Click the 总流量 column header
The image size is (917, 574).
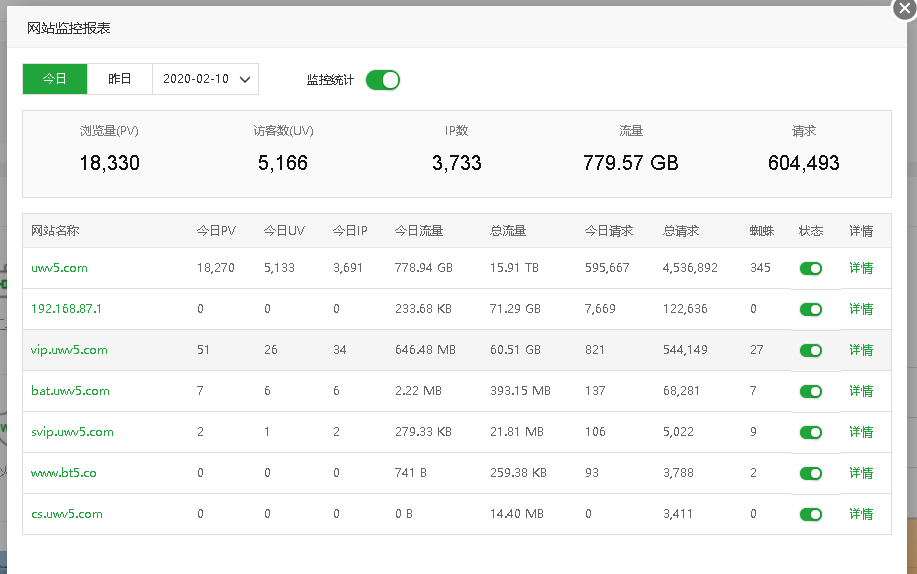tap(510, 231)
